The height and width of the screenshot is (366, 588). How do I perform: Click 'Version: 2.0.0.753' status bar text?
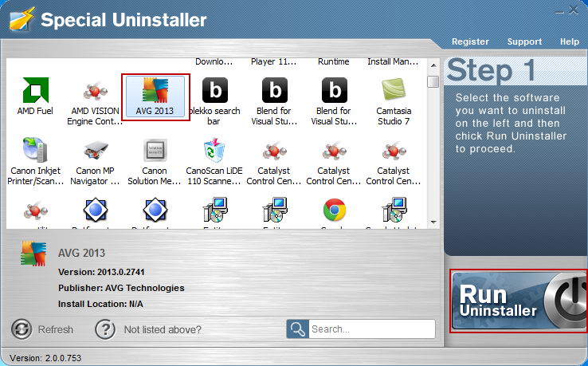[x=45, y=358]
